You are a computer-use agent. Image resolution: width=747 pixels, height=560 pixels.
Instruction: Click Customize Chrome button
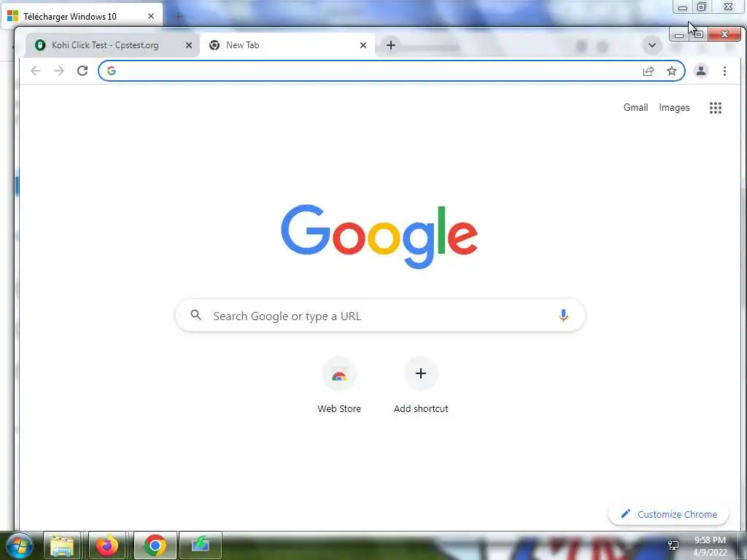668,514
